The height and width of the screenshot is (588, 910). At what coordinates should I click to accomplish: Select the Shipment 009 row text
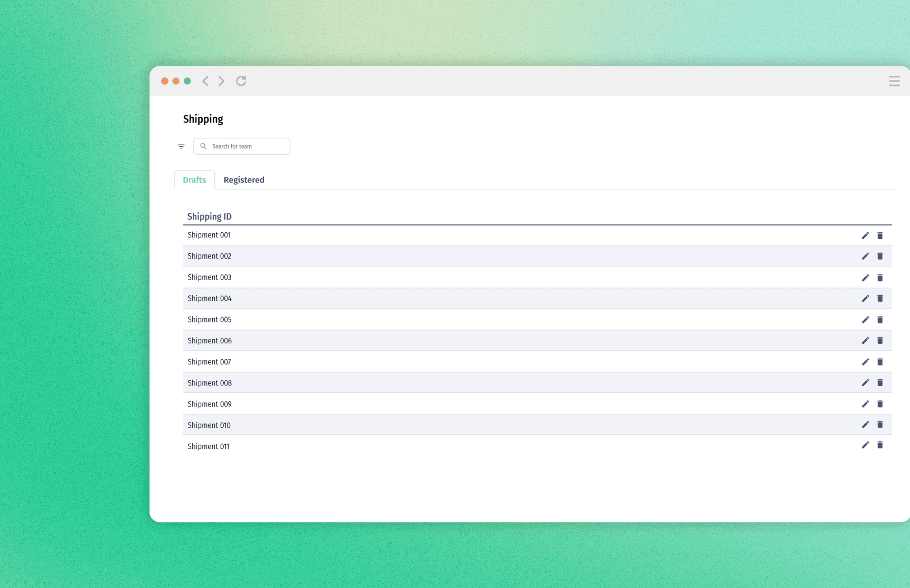(210, 404)
